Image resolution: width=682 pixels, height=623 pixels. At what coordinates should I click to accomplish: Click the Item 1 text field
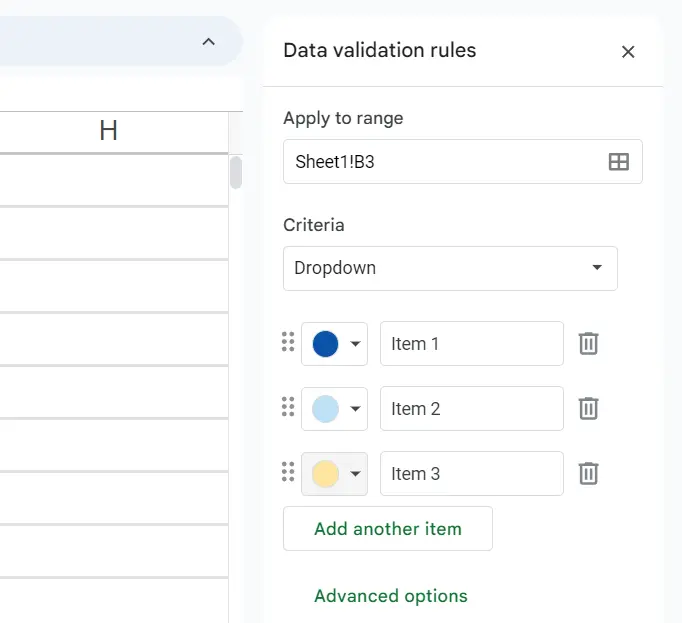[472, 344]
